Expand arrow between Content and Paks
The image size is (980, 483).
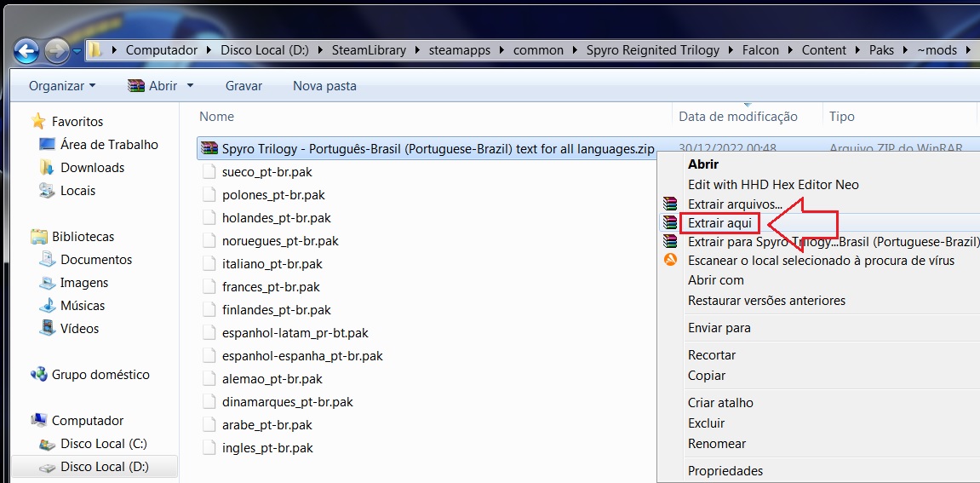pos(857,50)
